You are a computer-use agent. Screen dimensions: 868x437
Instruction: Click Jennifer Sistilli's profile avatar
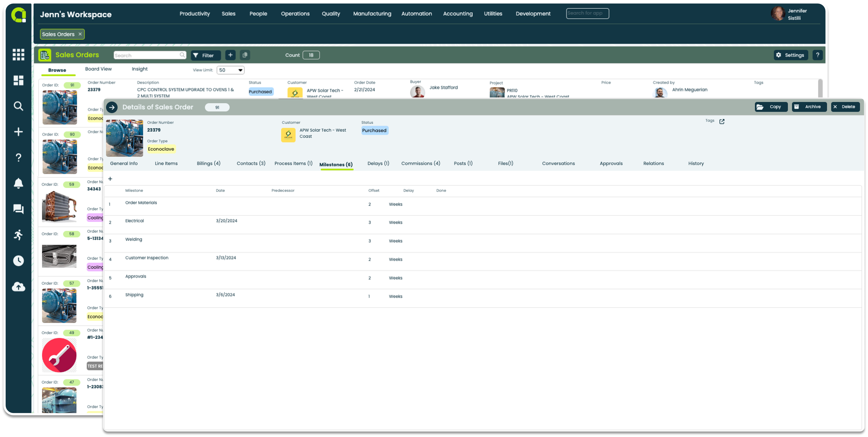pyautogui.click(x=778, y=14)
